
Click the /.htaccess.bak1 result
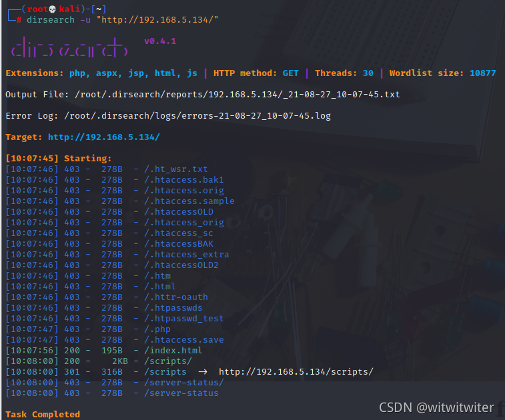point(184,179)
